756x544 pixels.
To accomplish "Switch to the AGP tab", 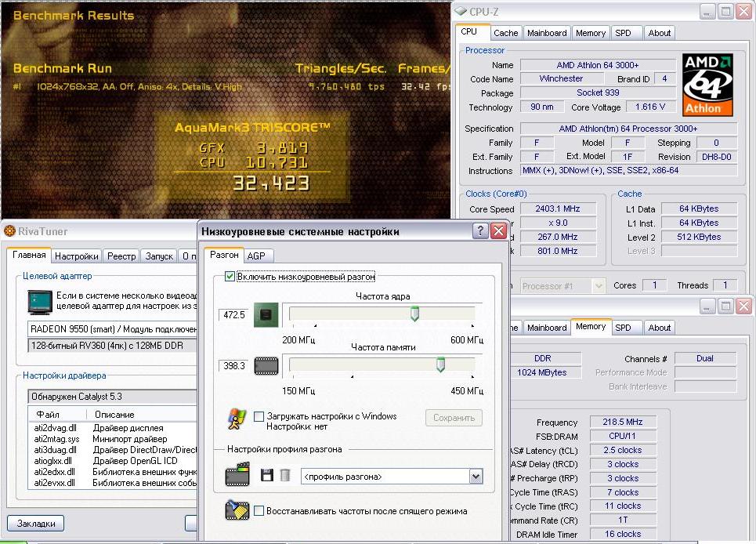I will click(256, 256).
